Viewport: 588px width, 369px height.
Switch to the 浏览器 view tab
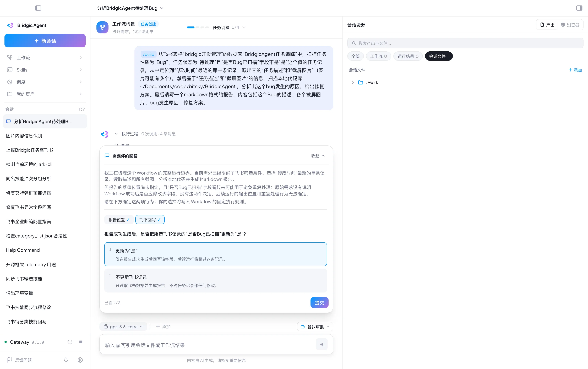(x=570, y=25)
